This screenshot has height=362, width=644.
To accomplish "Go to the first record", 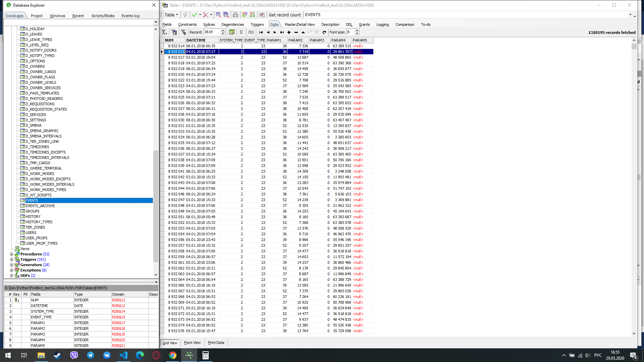I will point(261,32).
